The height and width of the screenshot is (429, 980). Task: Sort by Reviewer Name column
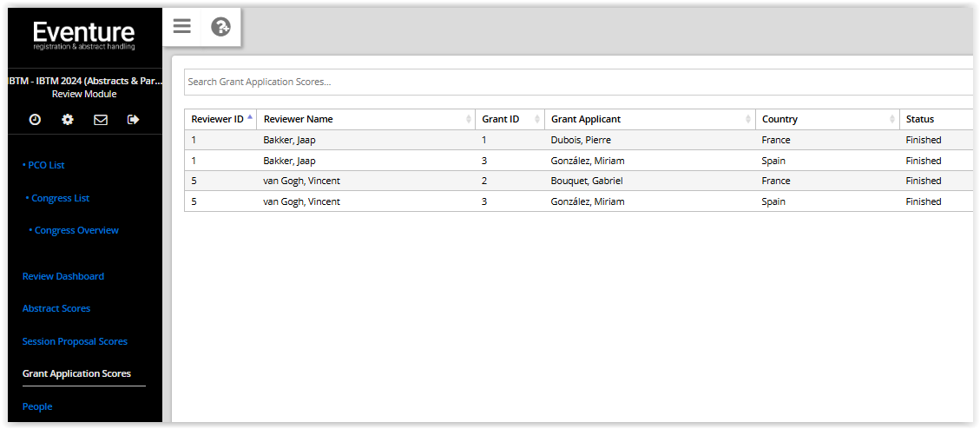(365, 119)
